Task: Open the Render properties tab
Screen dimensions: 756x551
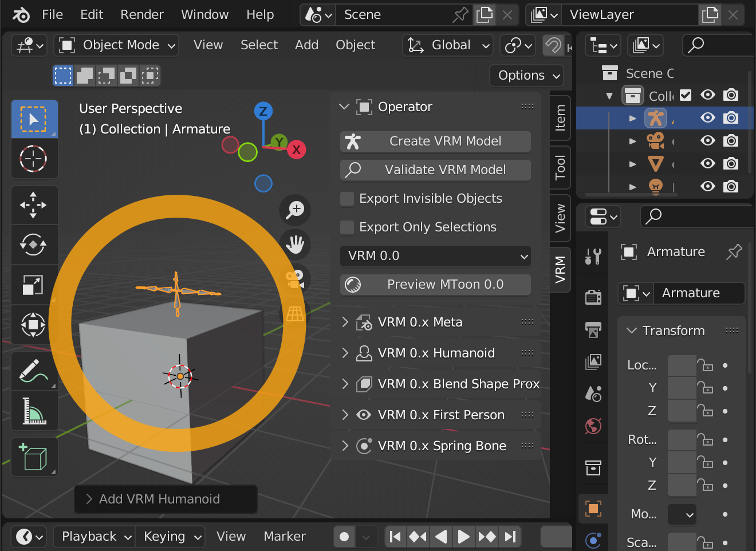Action: [593, 296]
